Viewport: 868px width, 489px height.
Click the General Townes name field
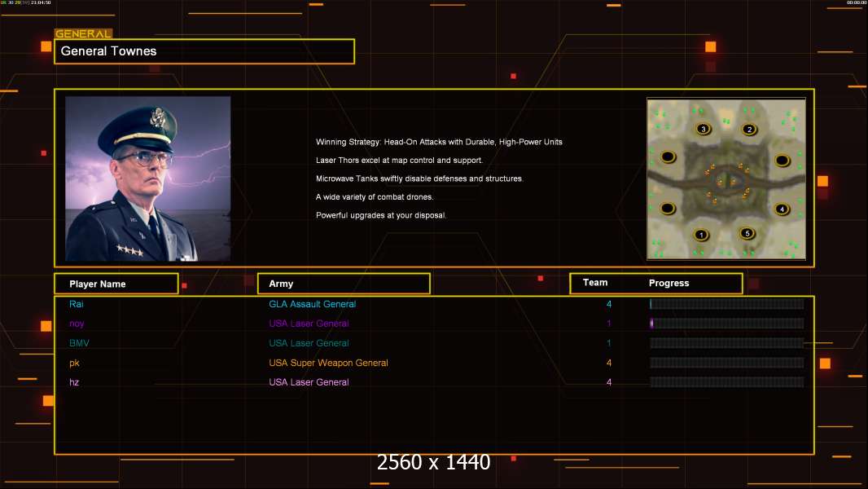tap(204, 51)
